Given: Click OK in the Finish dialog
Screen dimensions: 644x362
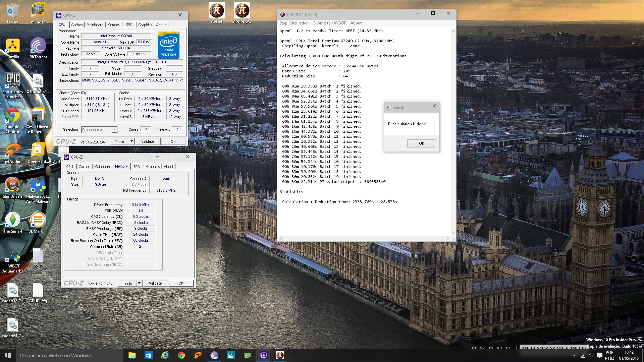Looking at the screenshot, I should (x=421, y=143).
